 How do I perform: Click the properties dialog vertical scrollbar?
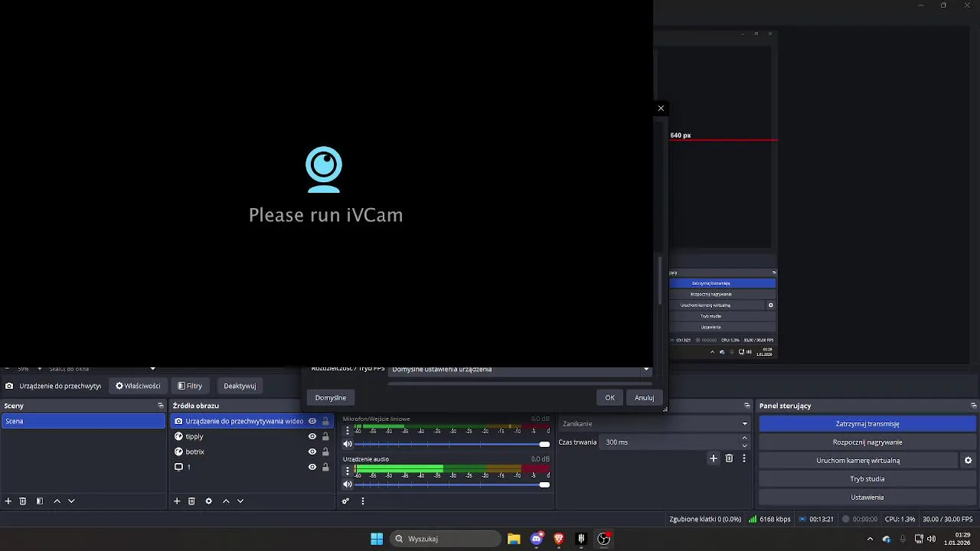[x=660, y=282]
